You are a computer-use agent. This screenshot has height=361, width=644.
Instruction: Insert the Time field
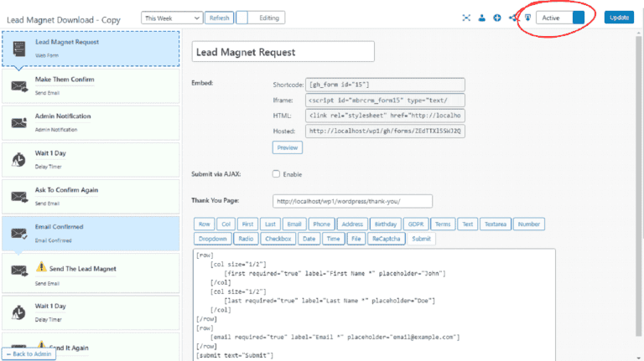[333, 239]
